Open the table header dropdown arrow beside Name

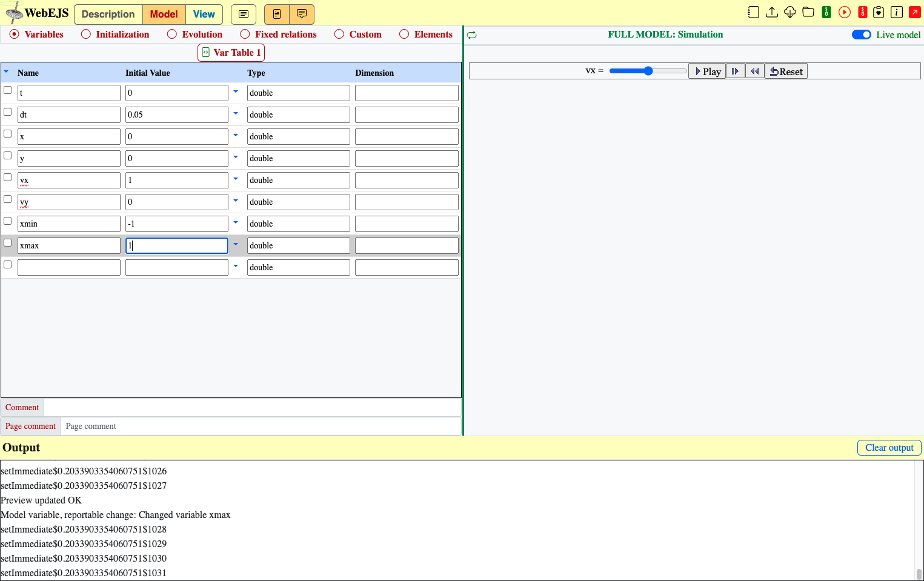pyautogui.click(x=7, y=72)
